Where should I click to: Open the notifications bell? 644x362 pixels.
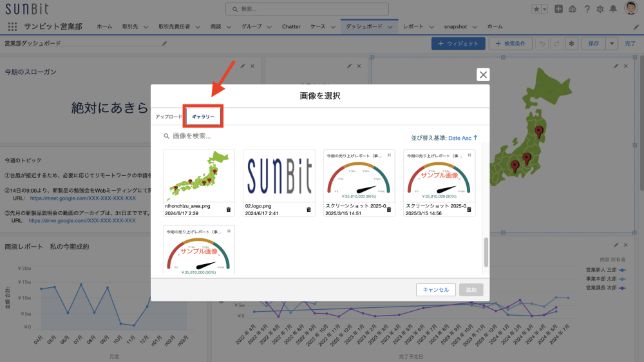coord(613,8)
